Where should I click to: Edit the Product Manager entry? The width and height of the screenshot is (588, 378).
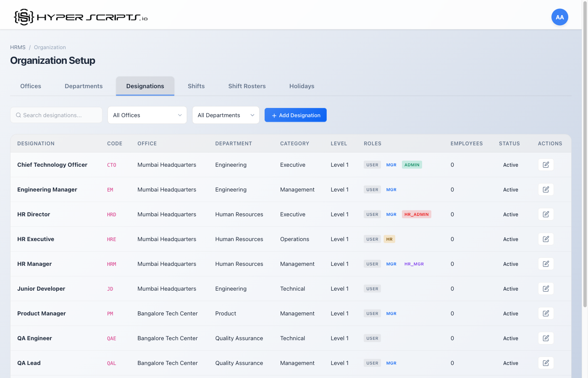pos(546,313)
